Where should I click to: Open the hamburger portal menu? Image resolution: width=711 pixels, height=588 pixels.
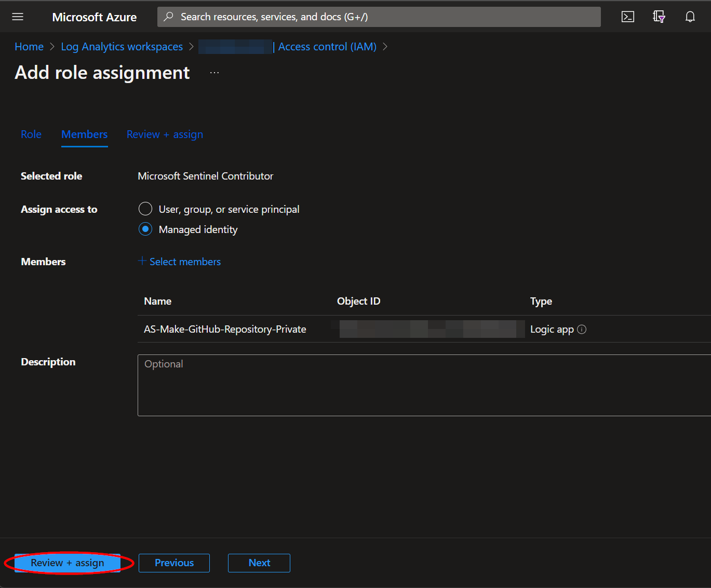(x=18, y=17)
